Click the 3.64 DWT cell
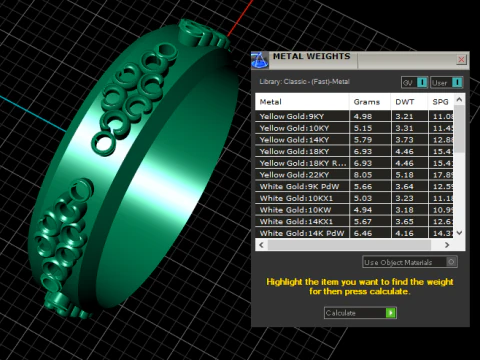The height and width of the screenshot is (360, 480). [409, 186]
